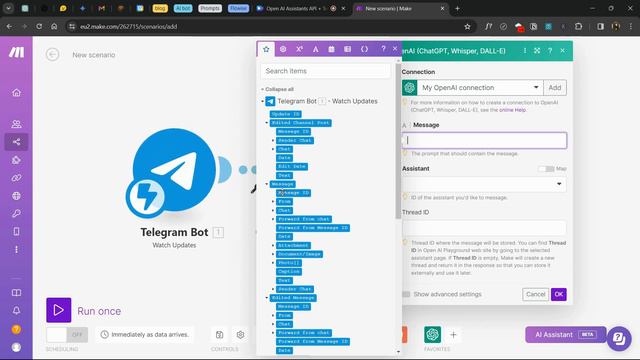Collapse the Telegram Bot Watch Updates node
The width and height of the screenshot is (640, 360).
pos(262,101)
